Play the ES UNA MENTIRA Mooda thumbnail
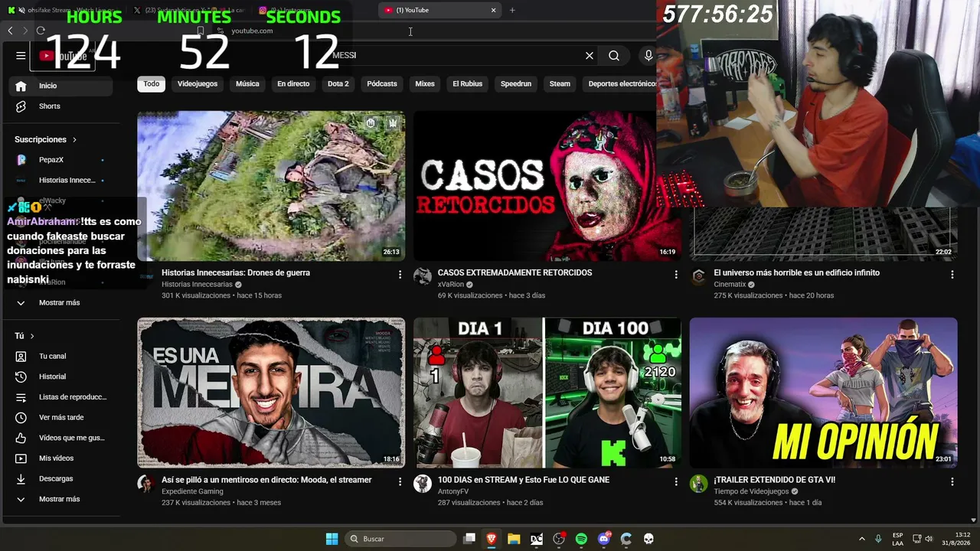 pyautogui.click(x=271, y=393)
